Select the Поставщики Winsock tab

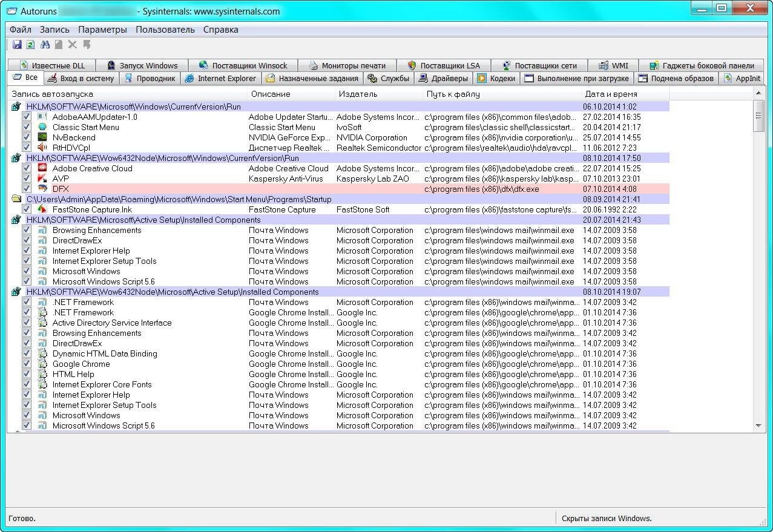click(x=243, y=65)
